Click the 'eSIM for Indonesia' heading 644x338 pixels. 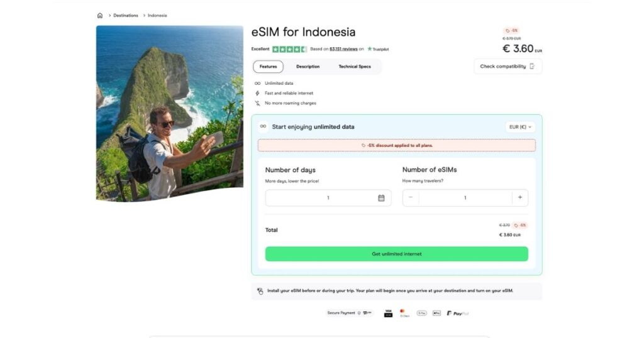click(304, 32)
